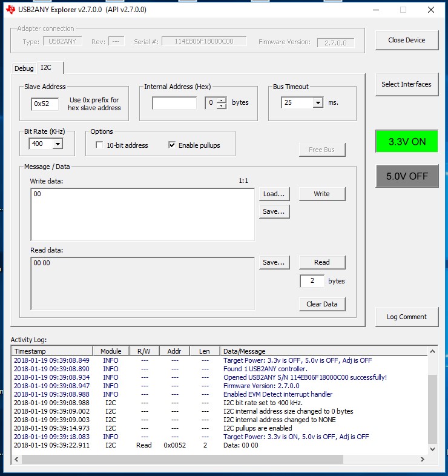
Task: Click Activity Log scroll left arrow
Action: (16, 459)
